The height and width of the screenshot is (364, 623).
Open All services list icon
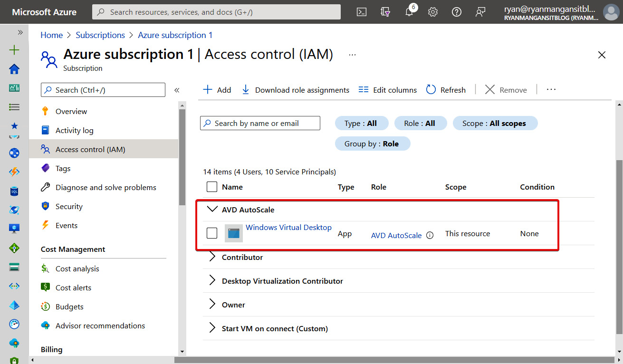[x=14, y=107]
